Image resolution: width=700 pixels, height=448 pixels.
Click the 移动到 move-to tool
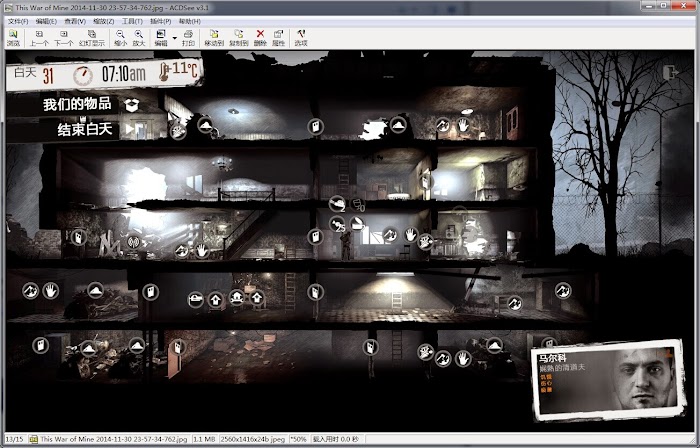point(214,38)
